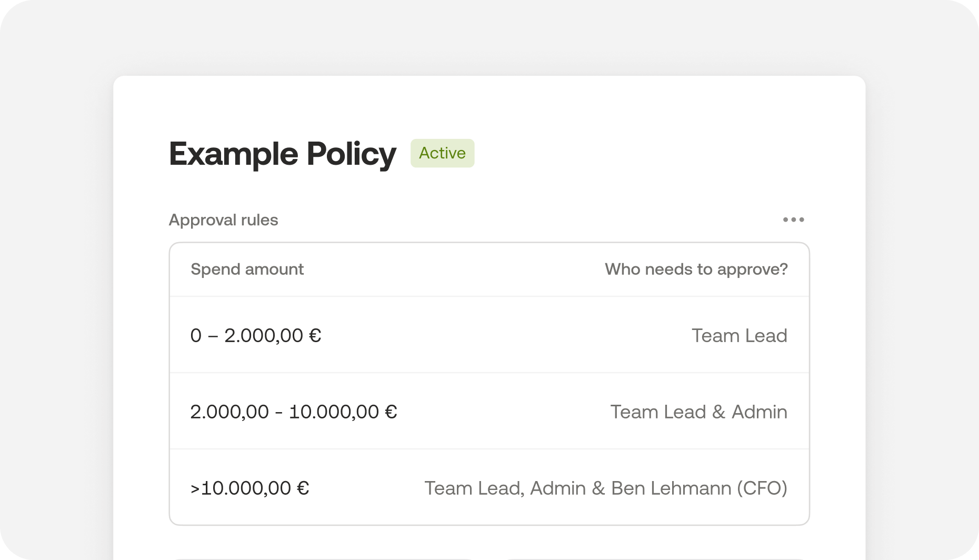
Task: Open the Approval rules three-dot menu
Action: click(x=793, y=219)
